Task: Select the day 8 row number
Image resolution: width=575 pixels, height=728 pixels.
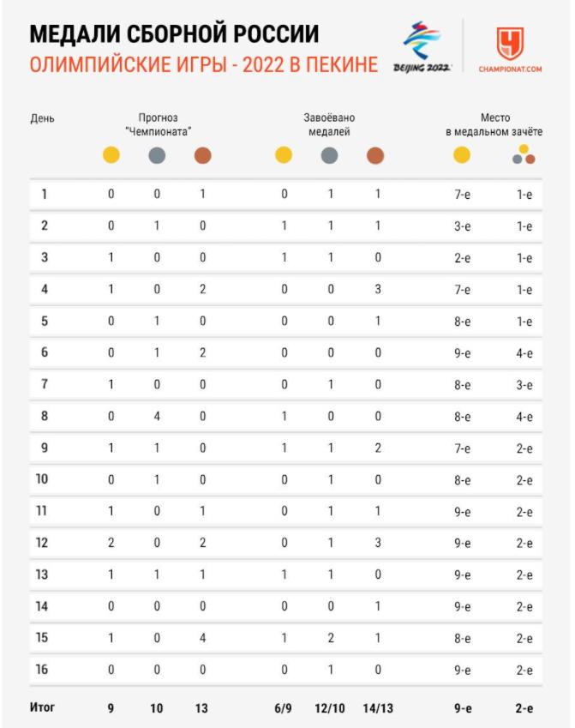Action: tap(45, 416)
